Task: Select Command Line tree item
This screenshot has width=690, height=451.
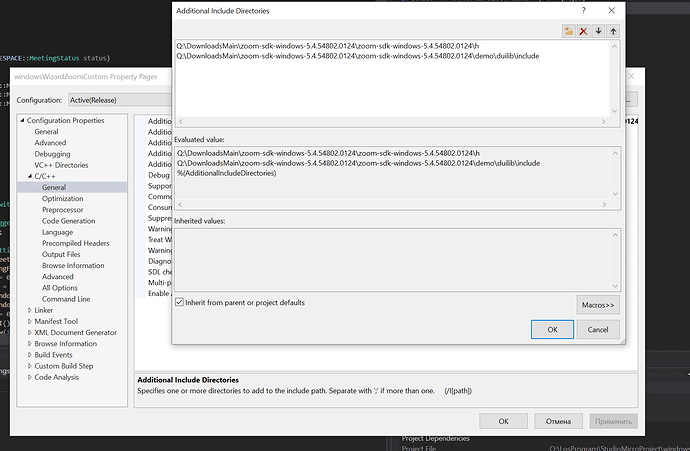Action: (66, 299)
